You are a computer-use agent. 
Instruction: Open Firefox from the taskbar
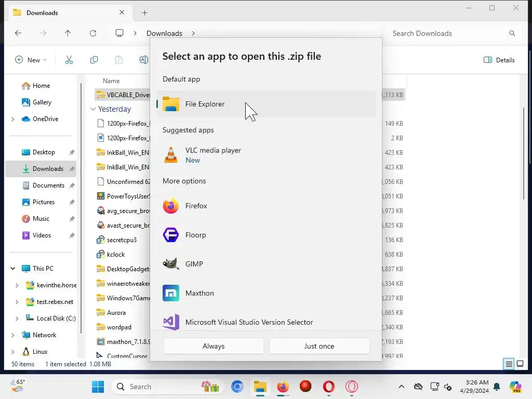point(283,387)
